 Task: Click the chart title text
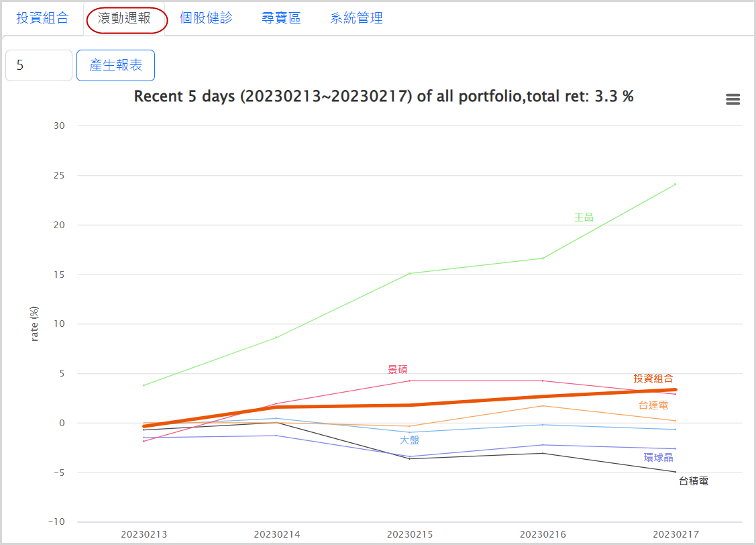[384, 96]
